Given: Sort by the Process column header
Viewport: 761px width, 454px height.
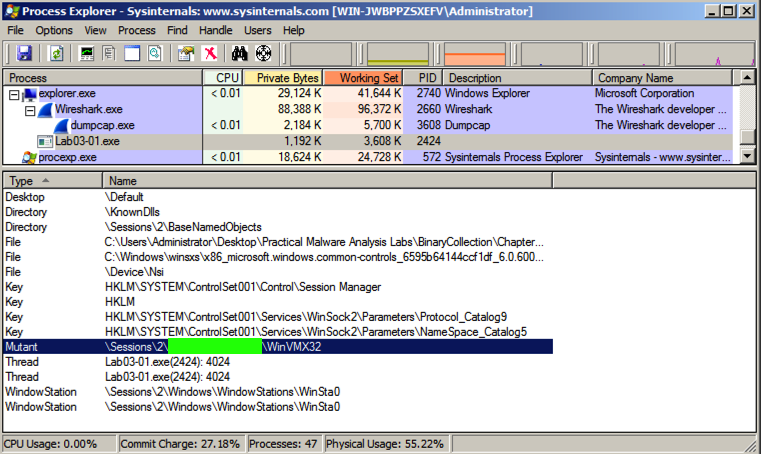Looking at the screenshot, I should click(102, 78).
